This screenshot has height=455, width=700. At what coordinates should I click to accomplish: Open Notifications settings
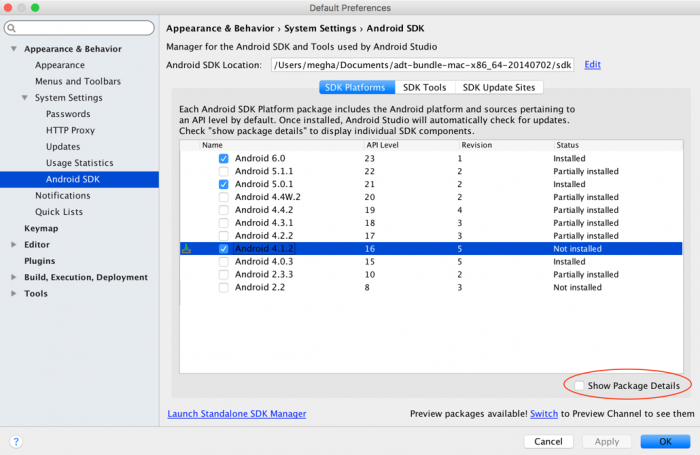[x=62, y=196]
